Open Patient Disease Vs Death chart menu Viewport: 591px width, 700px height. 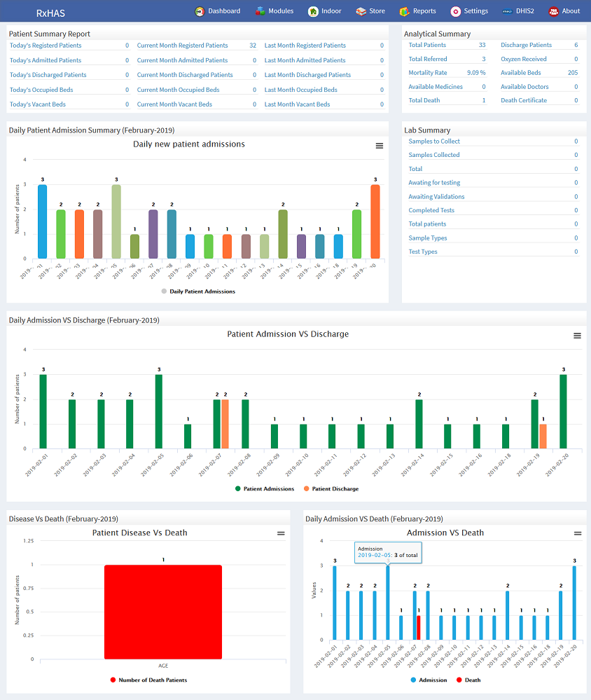click(x=281, y=533)
